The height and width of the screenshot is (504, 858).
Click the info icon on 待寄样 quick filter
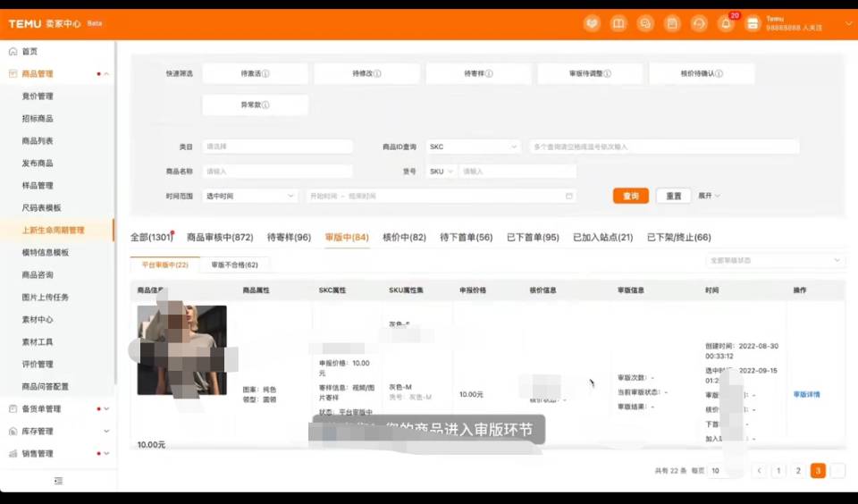[x=489, y=73]
